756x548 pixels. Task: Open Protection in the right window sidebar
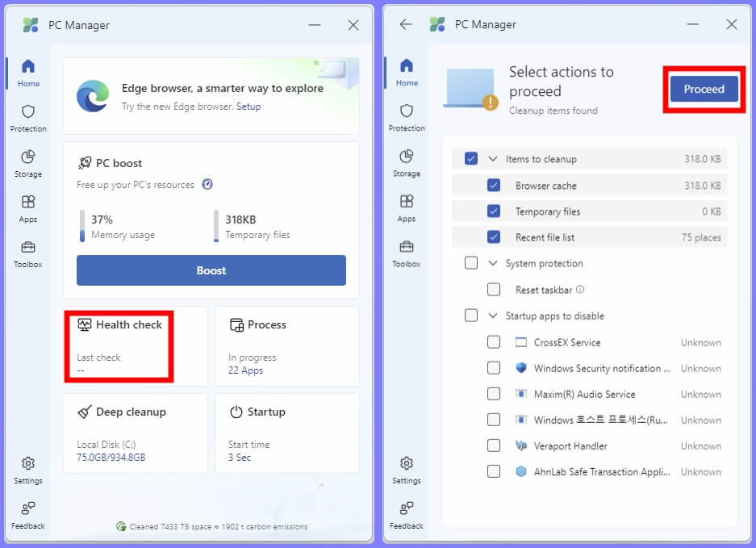(x=407, y=118)
